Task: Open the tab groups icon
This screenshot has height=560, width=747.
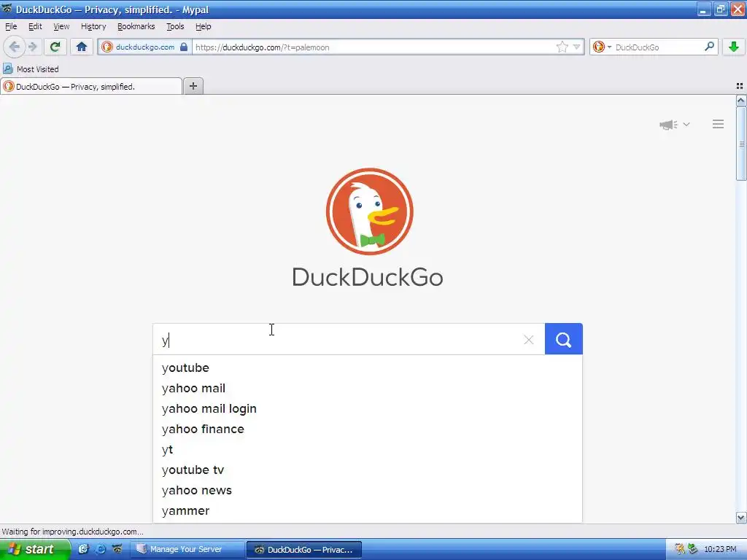Action: coord(740,86)
